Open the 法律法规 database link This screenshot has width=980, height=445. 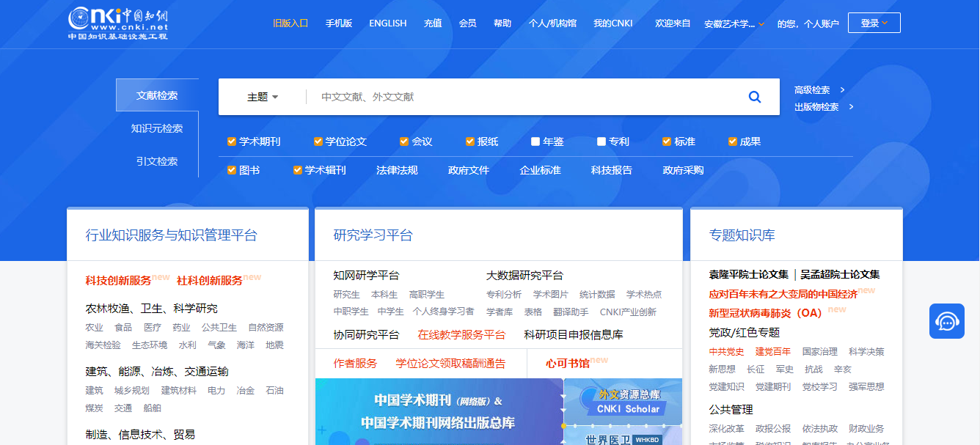pyautogui.click(x=397, y=170)
